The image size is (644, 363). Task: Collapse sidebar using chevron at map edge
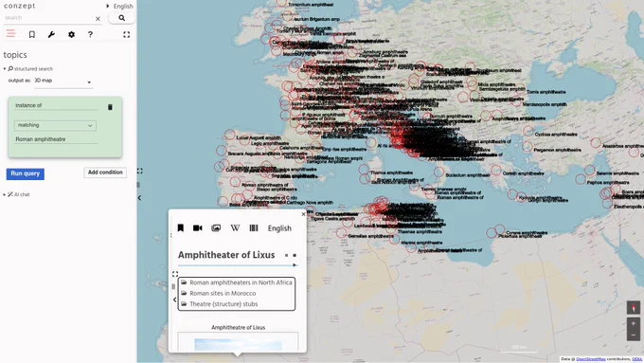click(139, 198)
